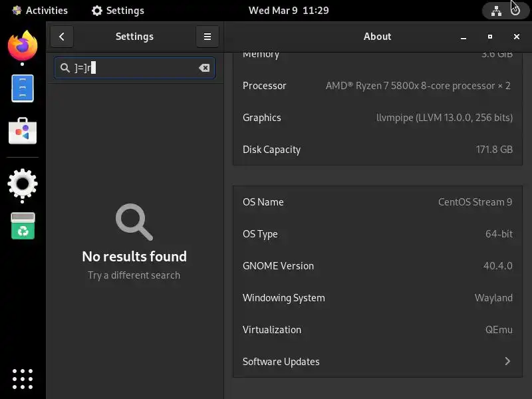
Task: Launch the Files app in the dock
Action: [23, 88]
